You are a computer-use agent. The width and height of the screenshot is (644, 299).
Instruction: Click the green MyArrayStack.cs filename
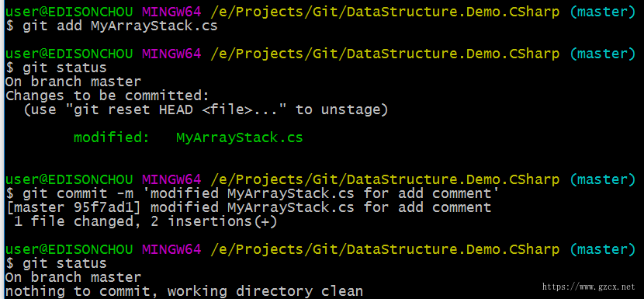tap(240, 137)
